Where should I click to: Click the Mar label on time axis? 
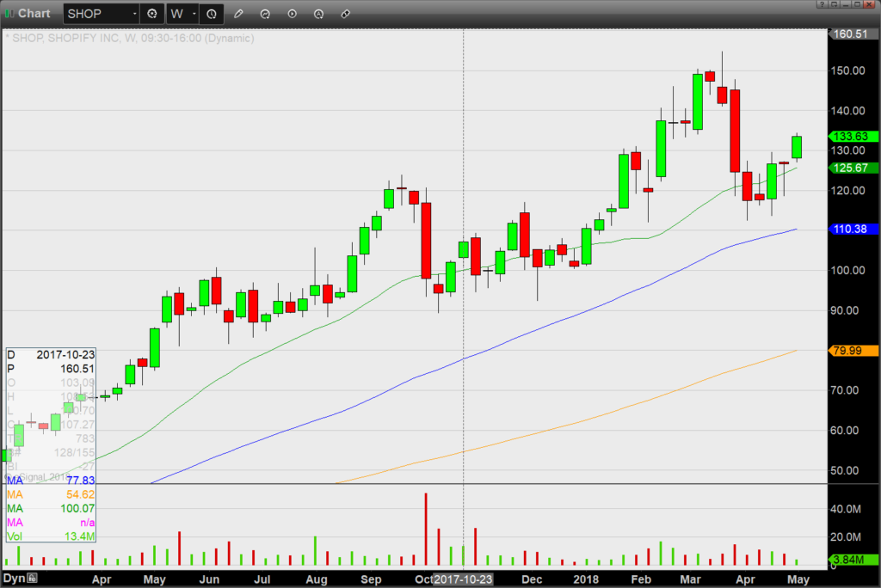coord(691,579)
